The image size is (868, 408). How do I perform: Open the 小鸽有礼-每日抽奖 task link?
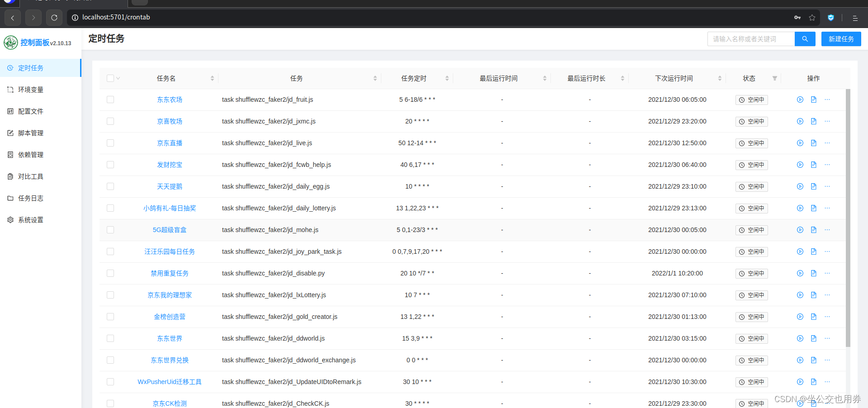point(170,208)
